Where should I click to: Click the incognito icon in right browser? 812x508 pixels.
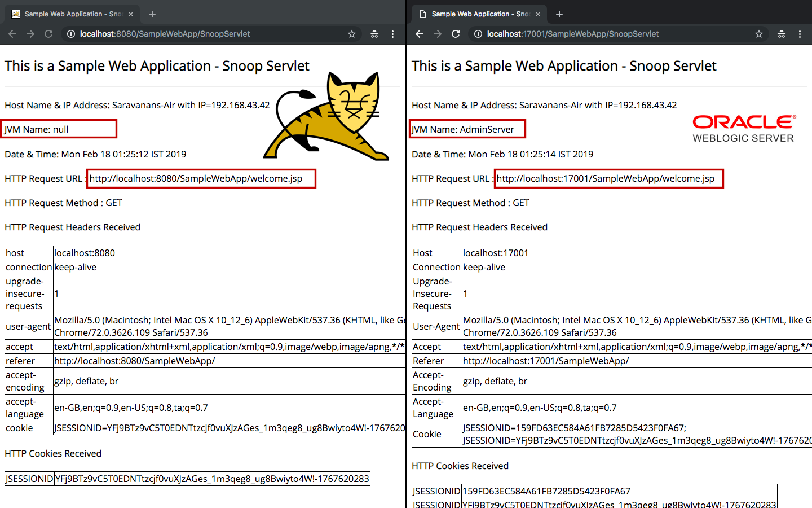pos(782,34)
